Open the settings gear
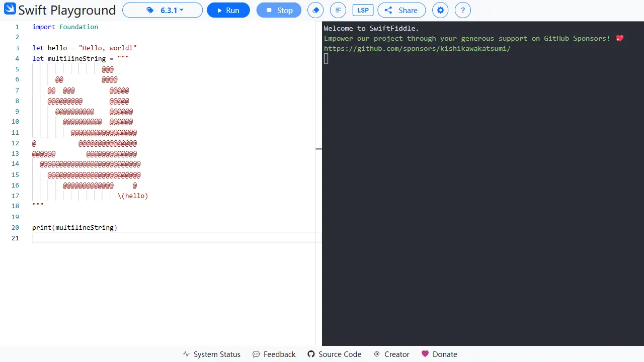This screenshot has height=362, width=644. click(440, 10)
